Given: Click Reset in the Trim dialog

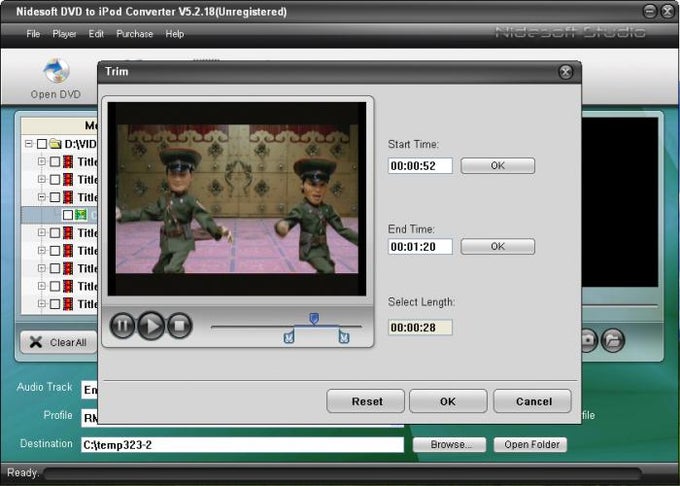Looking at the screenshot, I should 366,401.
